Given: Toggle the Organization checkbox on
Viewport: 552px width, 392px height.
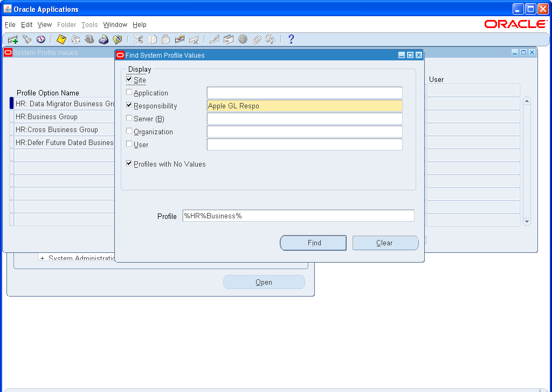Looking at the screenshot, I should pos(129,131).
